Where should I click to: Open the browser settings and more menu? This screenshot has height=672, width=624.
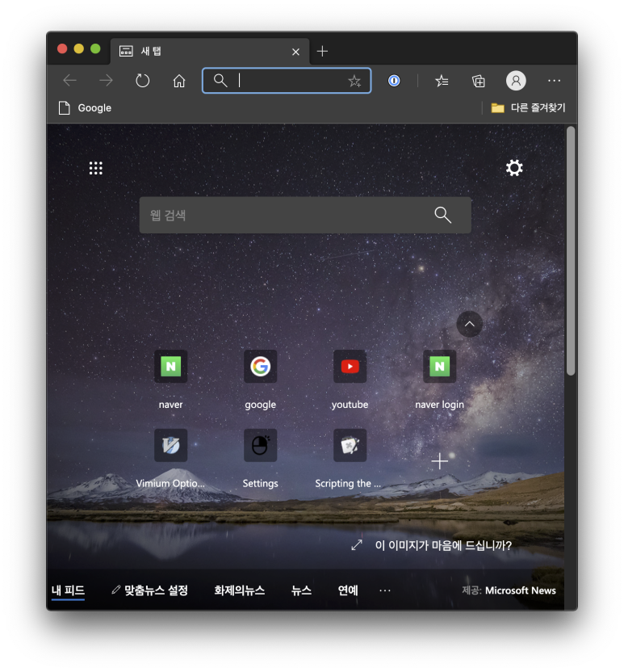(554, 81)
